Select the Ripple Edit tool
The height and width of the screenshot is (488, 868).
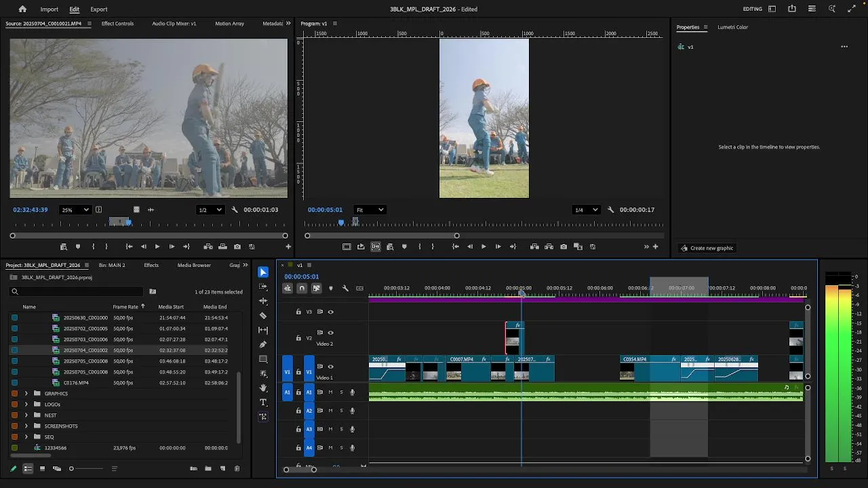click(x=263, y=301)
